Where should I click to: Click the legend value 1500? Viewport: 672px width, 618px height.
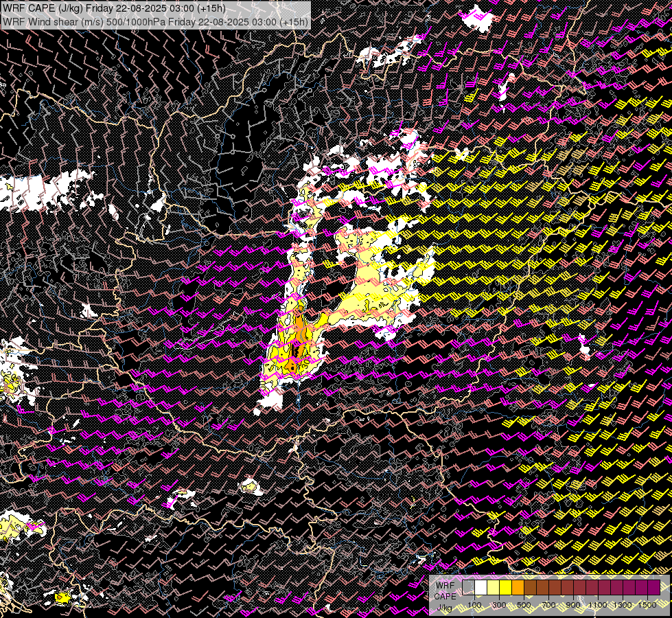coord(647,605)
